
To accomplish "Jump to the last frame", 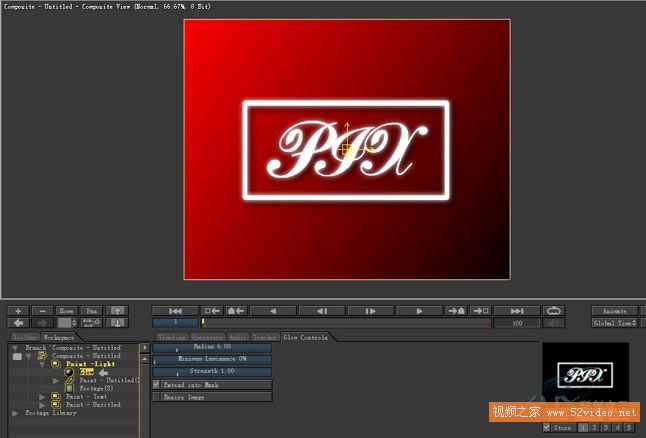I will click(517, 311).
